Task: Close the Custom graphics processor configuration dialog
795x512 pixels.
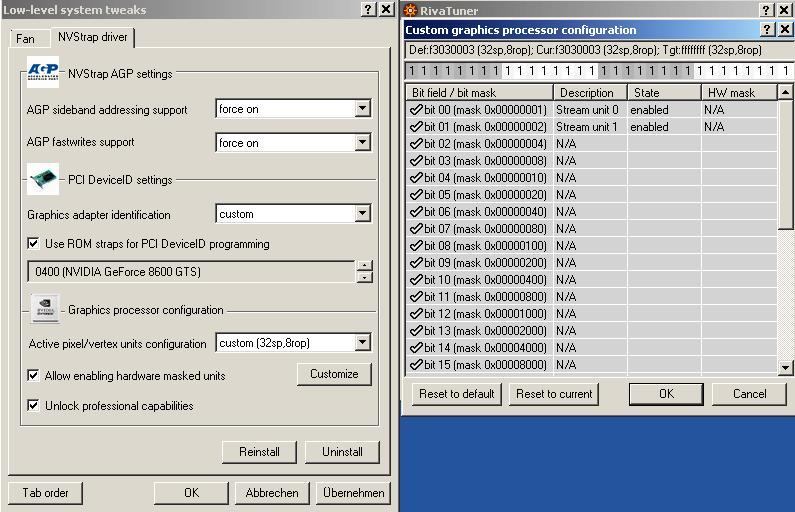Action: click(785, 29)
